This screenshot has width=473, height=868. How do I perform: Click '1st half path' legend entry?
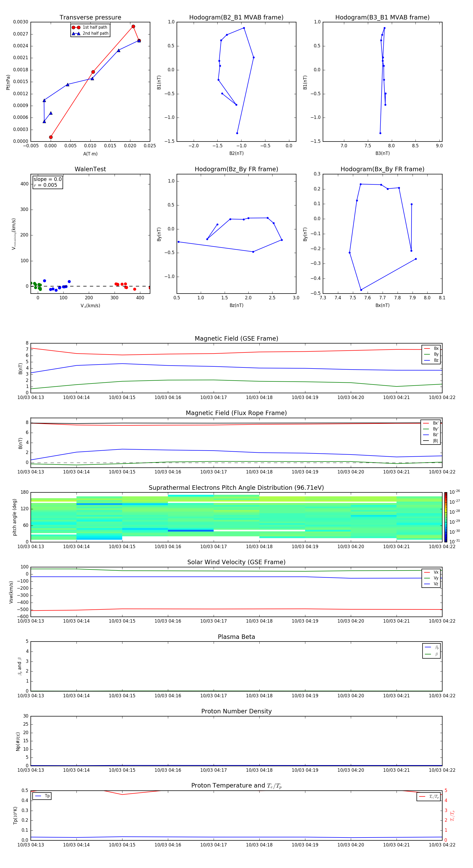click(x=90, y=27)
